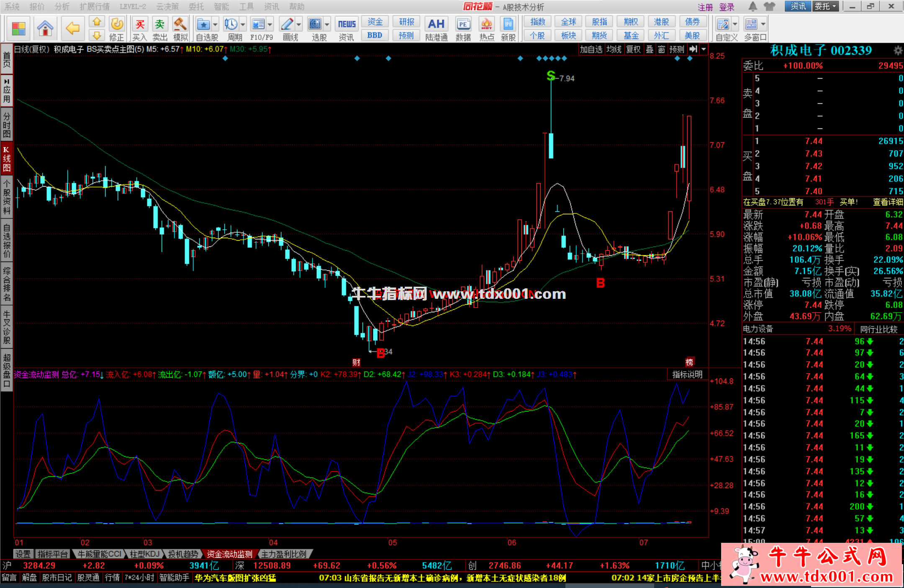Click the 热点 flame icon
This screenshot has width=904, height=588.
pyautogui.click(x=486, y=24)
